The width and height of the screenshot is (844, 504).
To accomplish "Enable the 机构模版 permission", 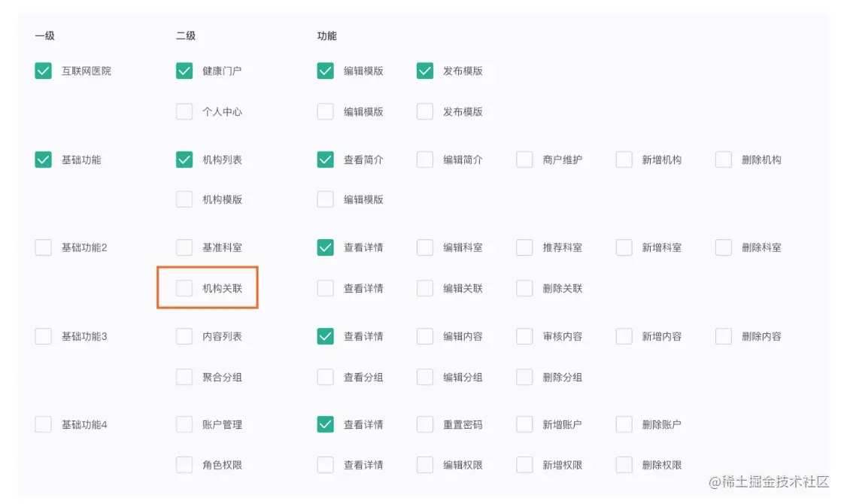I will (184, 199).
